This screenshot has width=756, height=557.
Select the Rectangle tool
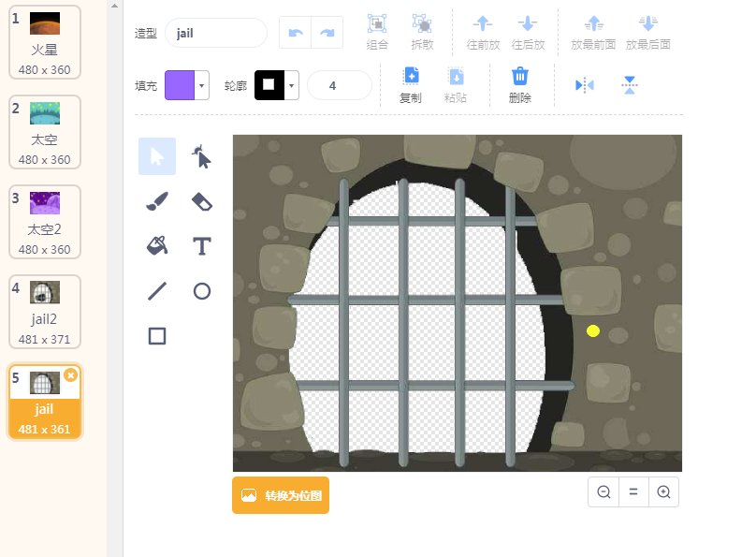(x=157, y=336)
